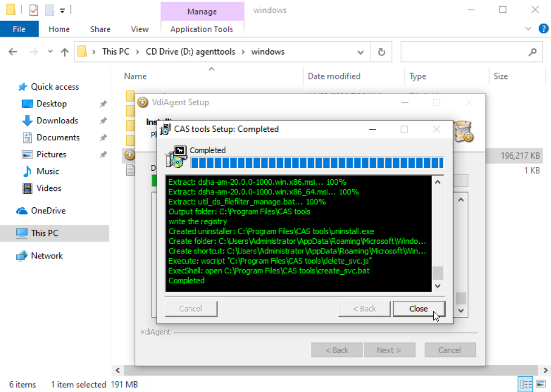Click the Back navigation arrow

point(13,52)
